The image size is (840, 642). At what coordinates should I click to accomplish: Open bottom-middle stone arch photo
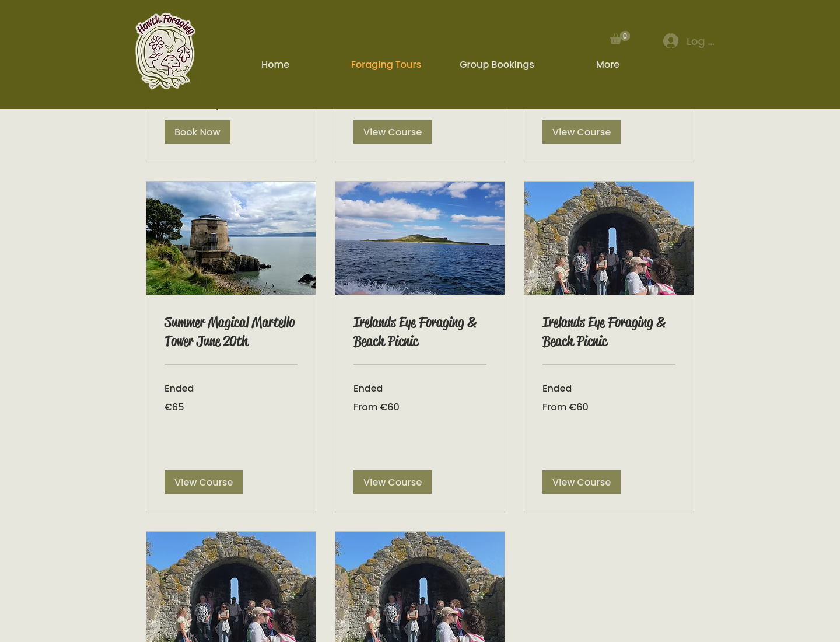point(420,587)
